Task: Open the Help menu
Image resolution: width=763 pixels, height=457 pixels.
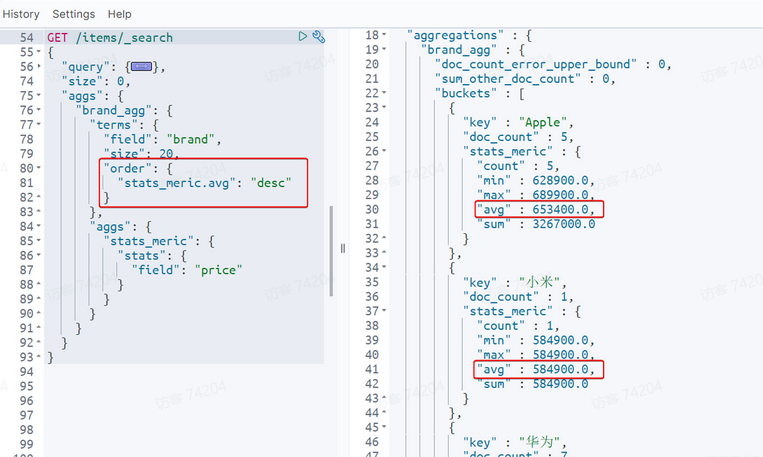Action: click(x=120, y=14)
